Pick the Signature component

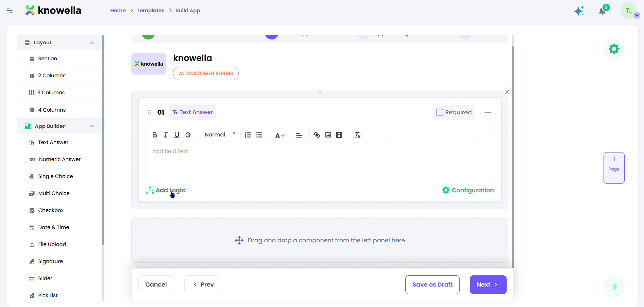[60, 261]
